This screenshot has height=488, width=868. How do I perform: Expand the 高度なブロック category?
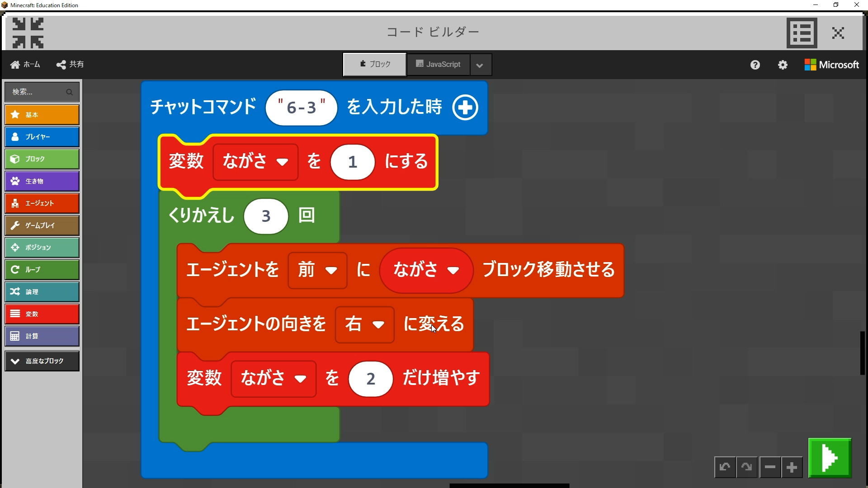click(x=42, y=361)
